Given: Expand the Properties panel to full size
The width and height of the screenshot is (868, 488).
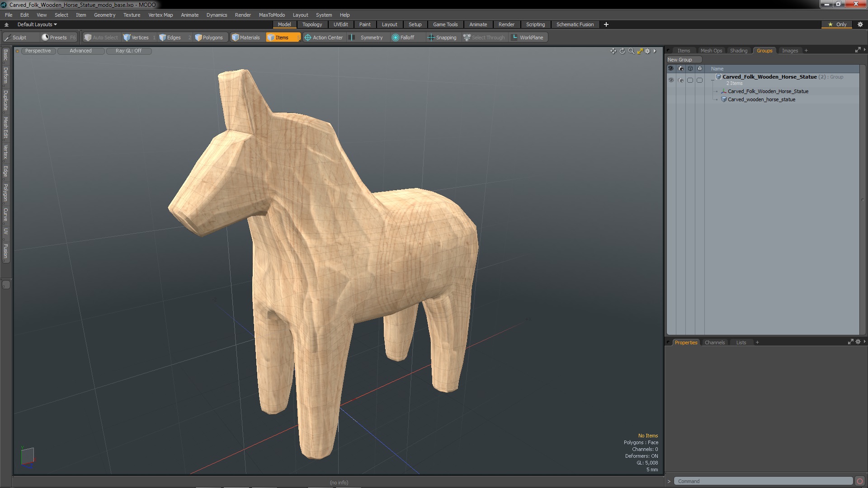Looking at the screenshot, I should click(850, 342).
